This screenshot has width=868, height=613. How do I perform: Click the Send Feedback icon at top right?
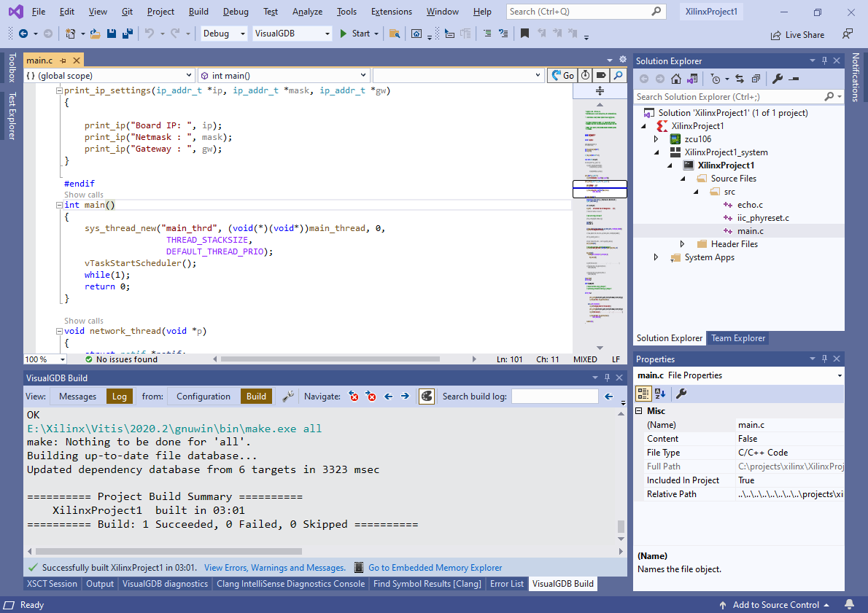[x=848, y=34]
